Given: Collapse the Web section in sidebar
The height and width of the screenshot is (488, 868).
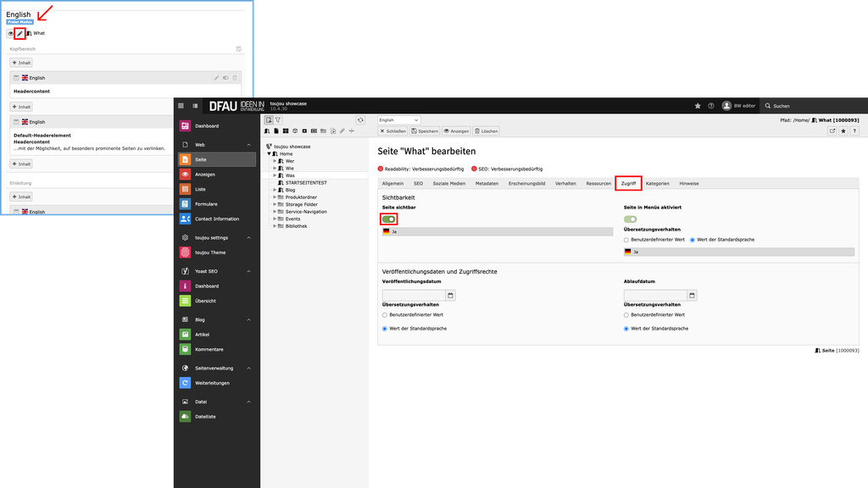Looking at the screenshot, I should click(x=249, y=145).
